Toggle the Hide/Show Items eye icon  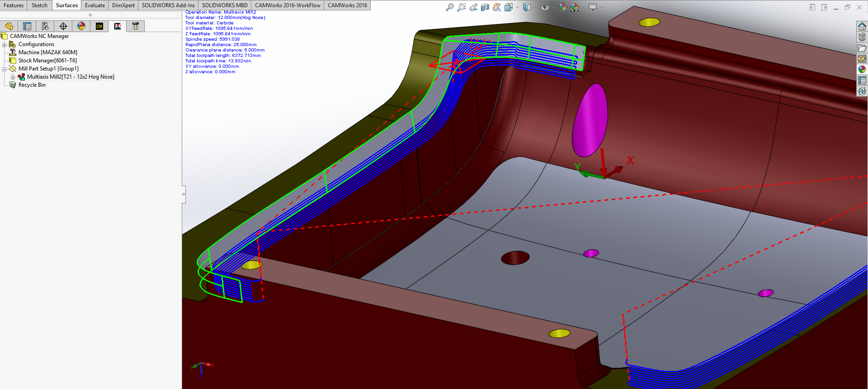click(545, 7)
